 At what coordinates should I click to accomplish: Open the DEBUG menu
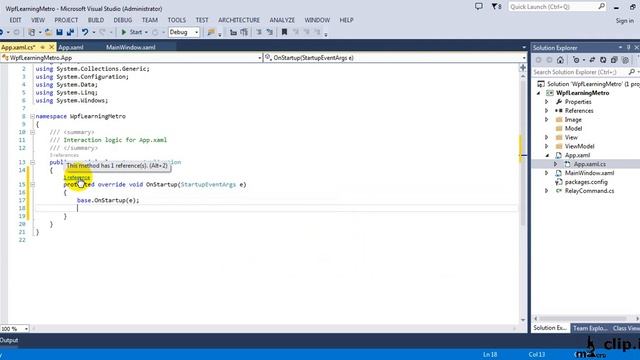tap(122, 20)
